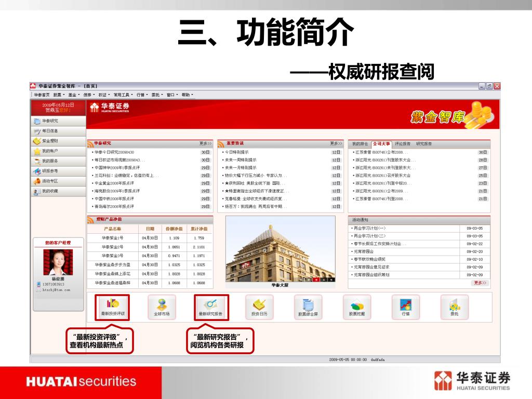Open 两会学习计划<一> notice
The width and height of the screenshot is (532, 399).
(370, 229)
